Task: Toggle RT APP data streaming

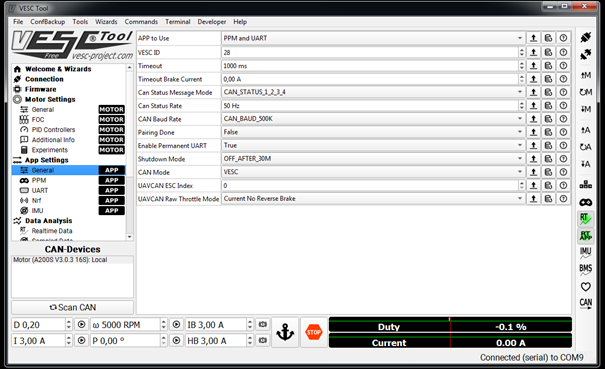Action: (585, 235)
